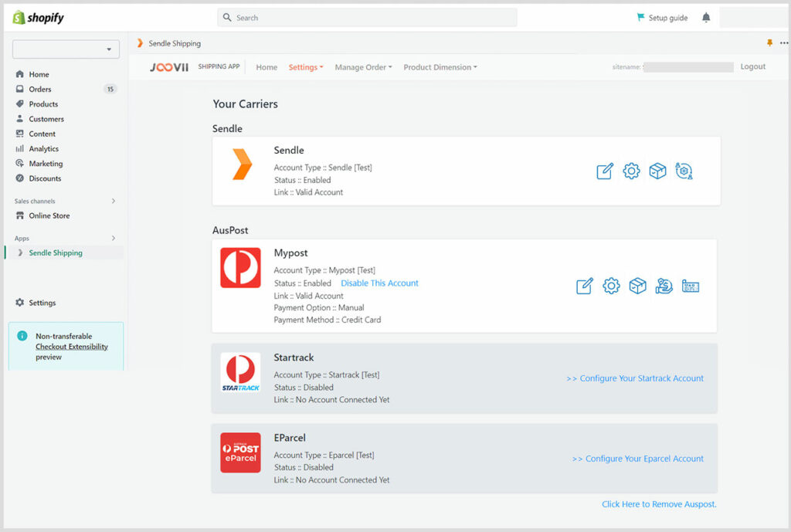Click the package box icon in Mypost row
The image size is (791, 532).
click(x=637, y=286)
